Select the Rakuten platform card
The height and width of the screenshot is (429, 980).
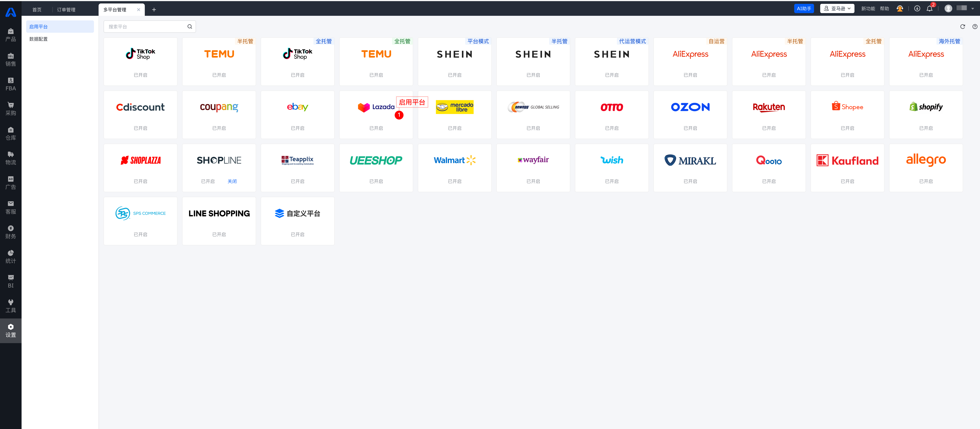click(x=769, y=115)
